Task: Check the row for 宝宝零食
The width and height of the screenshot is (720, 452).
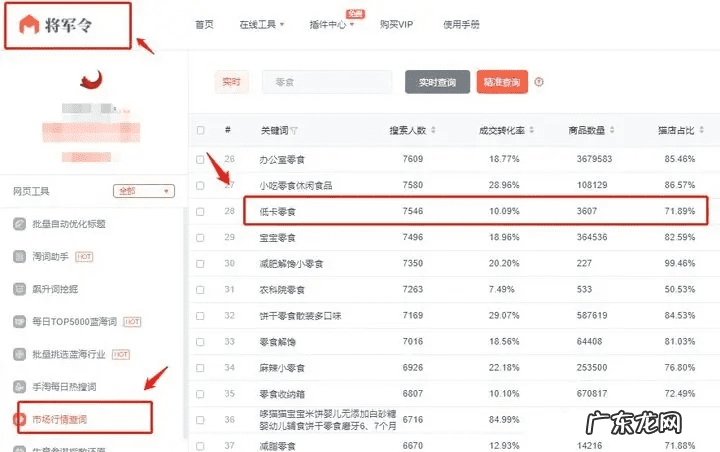Action: (x=200, y=237)
